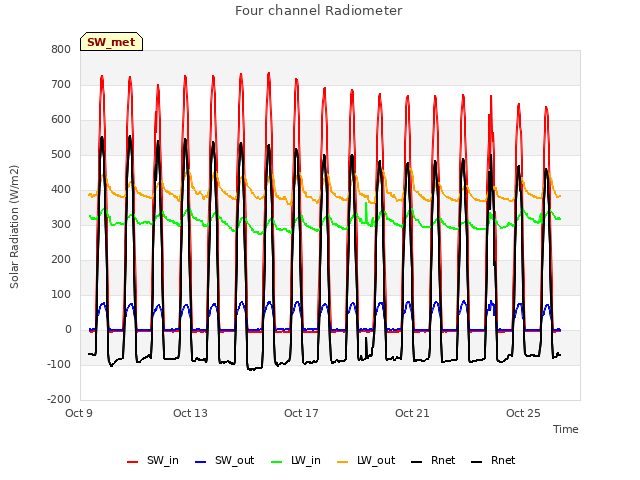Click the chart title Four channel Radiometer
640x480 pixels.
coord(319,11)
